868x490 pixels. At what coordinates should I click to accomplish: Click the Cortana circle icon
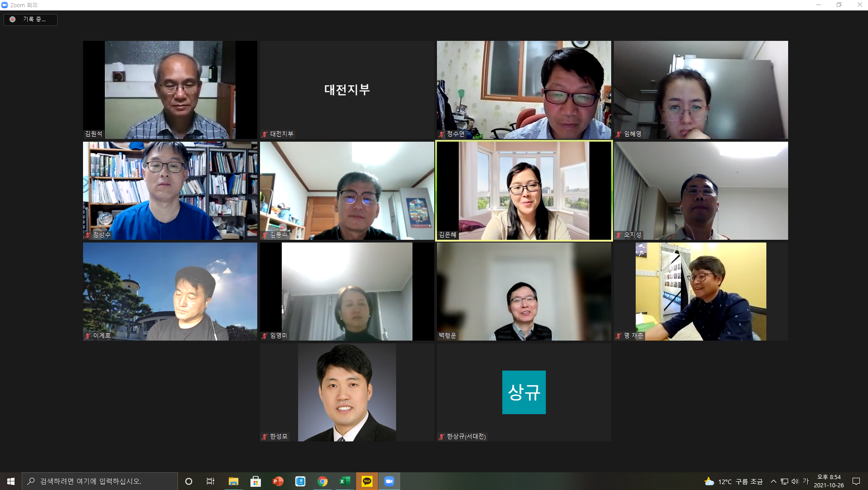(x=189, y=481)
